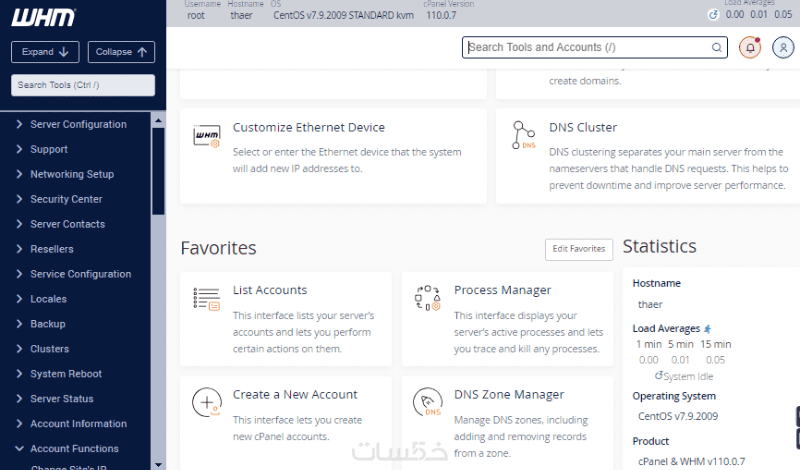Click the System Idle refresh icon
This screenshot has width=800, height=470.
tap(659, 375)
